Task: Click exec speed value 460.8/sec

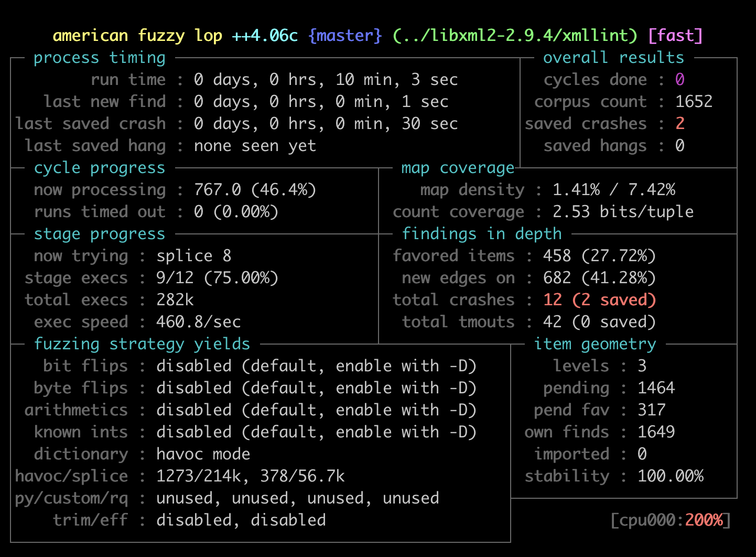Action: [199, 322]
